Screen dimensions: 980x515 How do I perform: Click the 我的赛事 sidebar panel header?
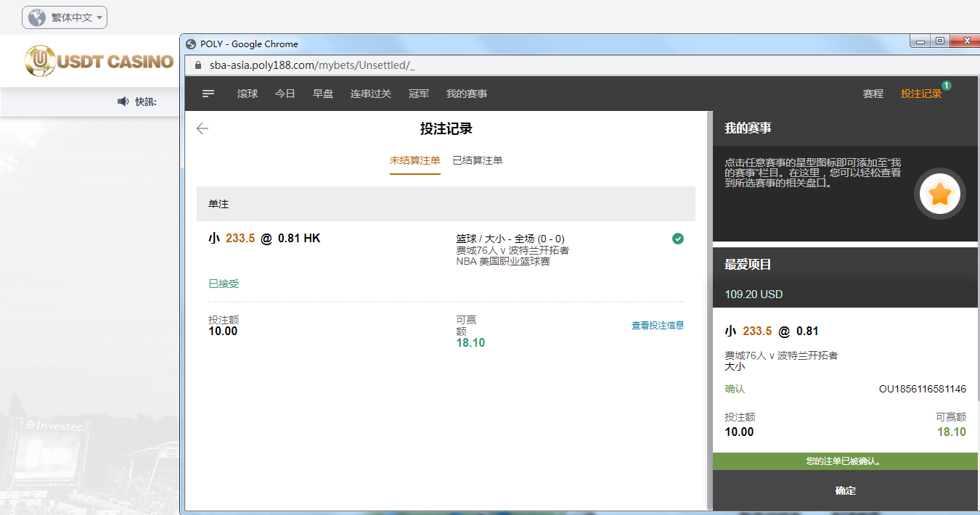(846, 128)
